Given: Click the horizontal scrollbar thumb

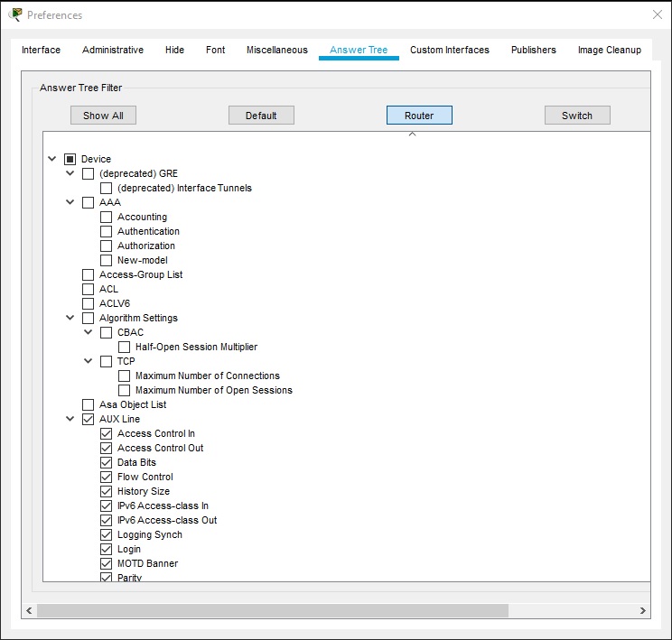Looking at the screenshot, I should click(x=273, y=610).
